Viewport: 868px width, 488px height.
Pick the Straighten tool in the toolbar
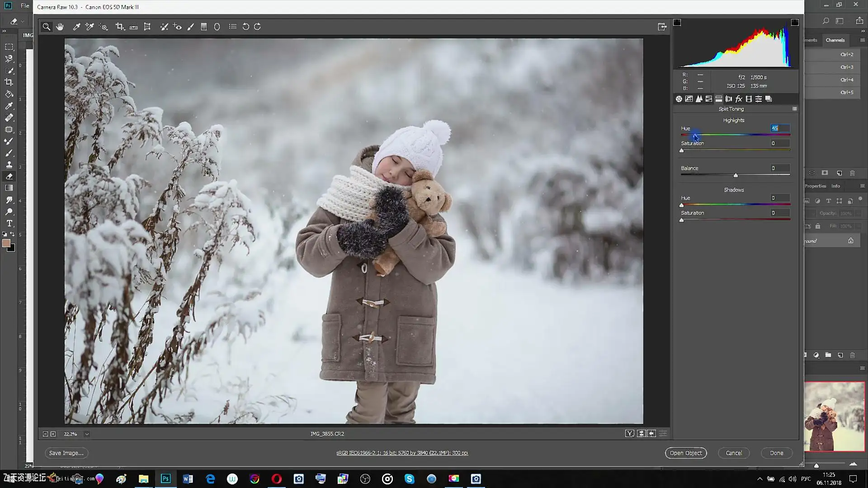point(133,27)
